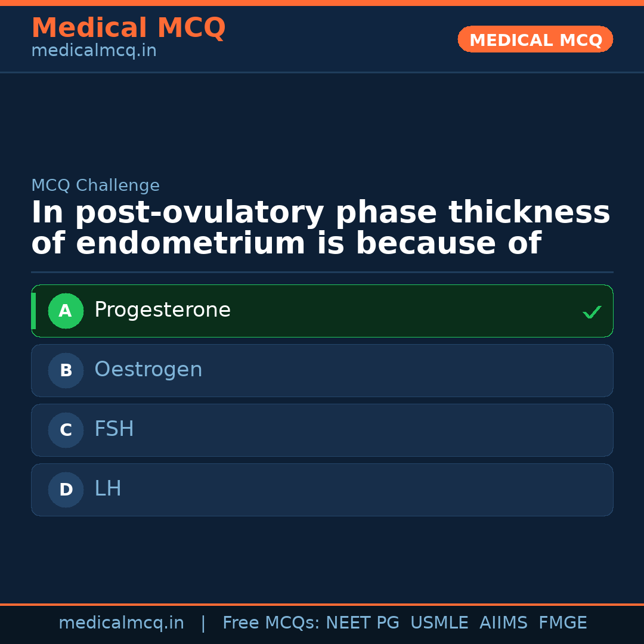
Task: Click USMLE in the footer
Action: click(x=439, y=623)
